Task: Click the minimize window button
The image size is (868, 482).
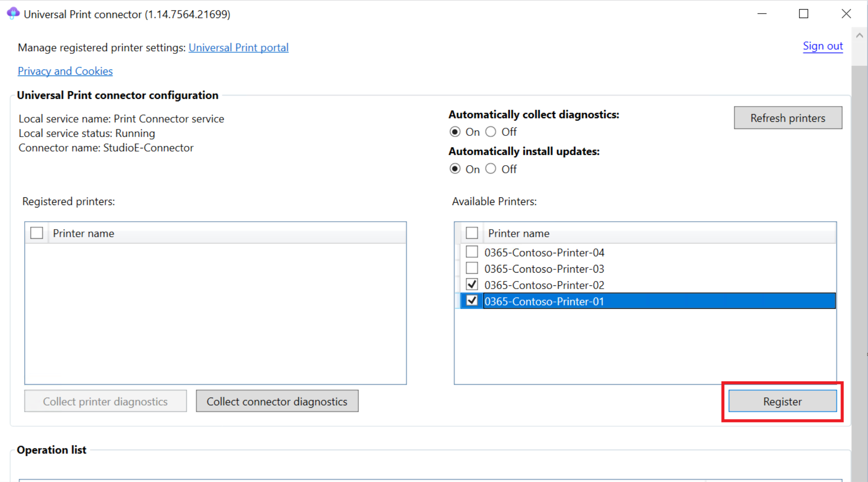Action: [762, 13]
